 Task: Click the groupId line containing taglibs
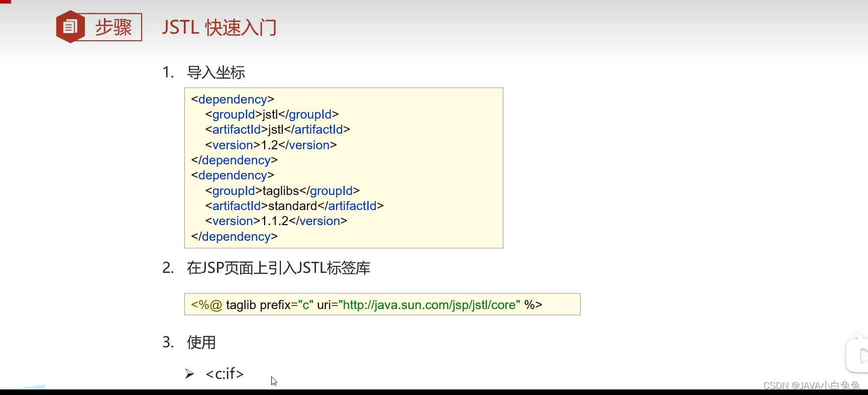(282, 191)
